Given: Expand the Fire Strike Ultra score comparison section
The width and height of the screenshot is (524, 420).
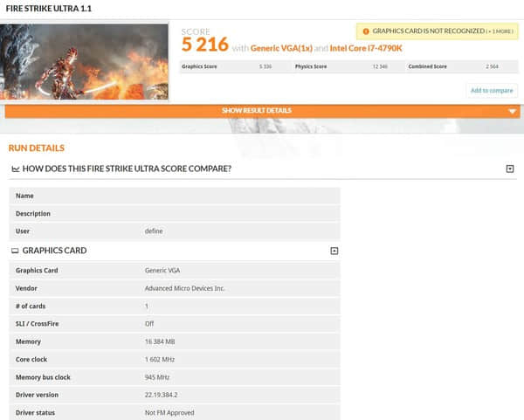Looking at the screenshot, I should (x=510, y=169).
